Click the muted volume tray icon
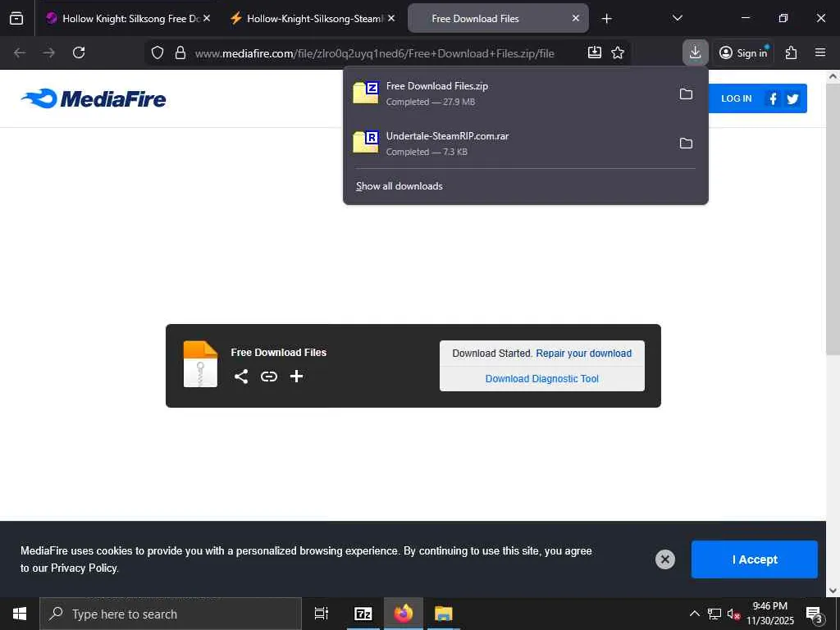 coord(733,614)
